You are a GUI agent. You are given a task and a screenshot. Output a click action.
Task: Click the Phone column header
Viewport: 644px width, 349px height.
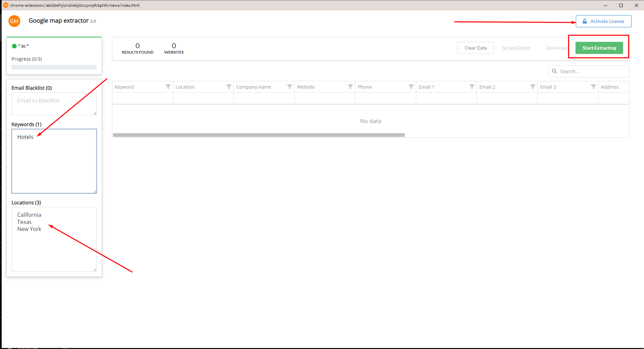(385, 87)
